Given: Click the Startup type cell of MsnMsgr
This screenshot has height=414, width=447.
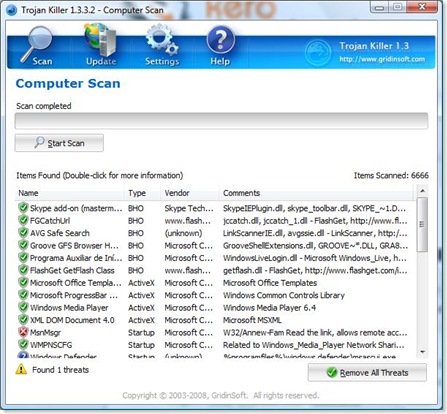Looking at the screenshot, I should click(141, 333).
